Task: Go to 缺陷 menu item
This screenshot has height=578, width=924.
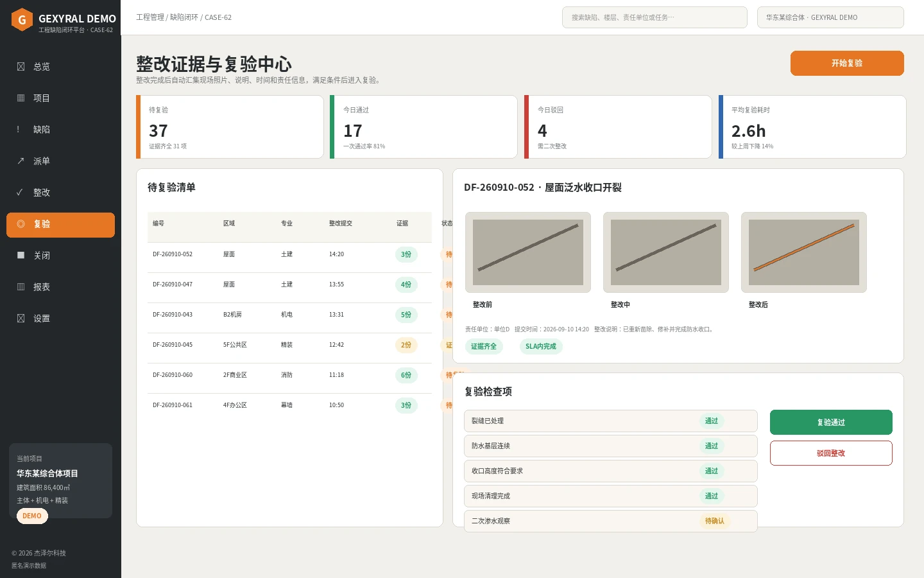Action: [x=60, y=129]
